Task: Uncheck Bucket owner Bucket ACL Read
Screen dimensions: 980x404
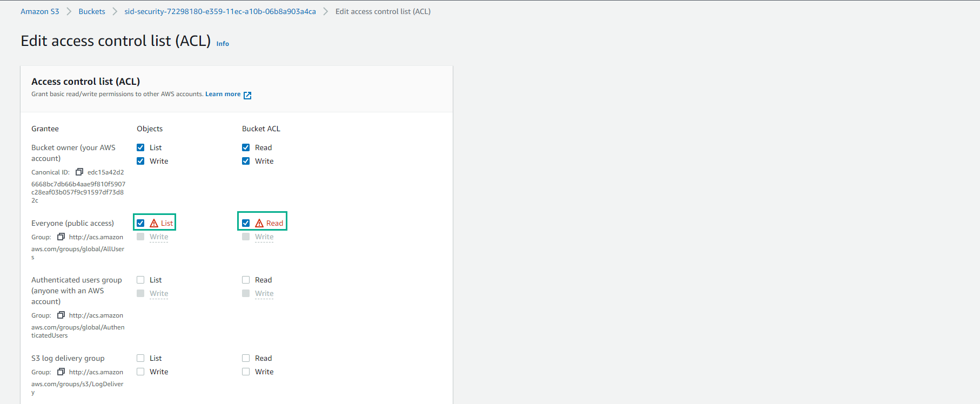Action: click(x=246, y=147)
